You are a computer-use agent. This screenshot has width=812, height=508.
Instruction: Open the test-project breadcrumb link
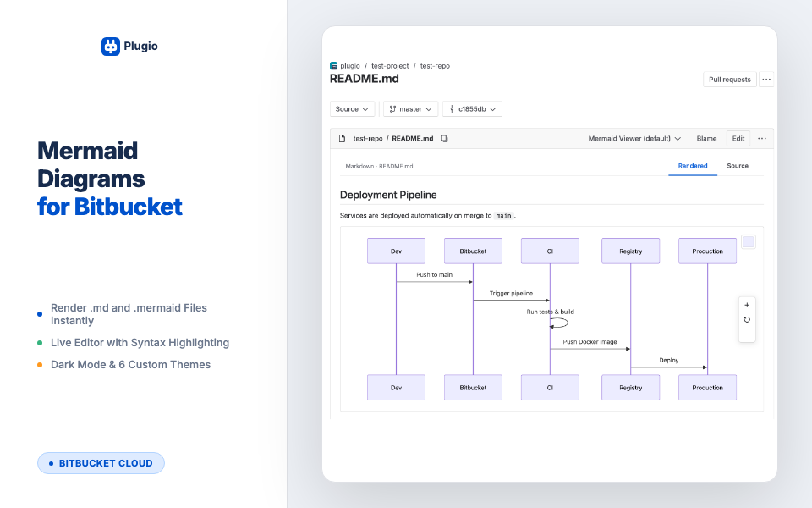coord(390,66)
